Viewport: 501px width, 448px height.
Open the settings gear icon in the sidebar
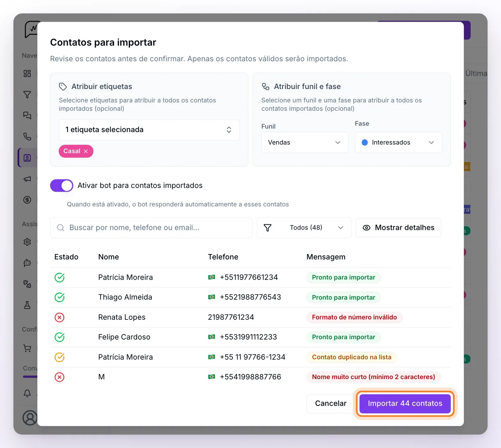(x=27, y=242)
